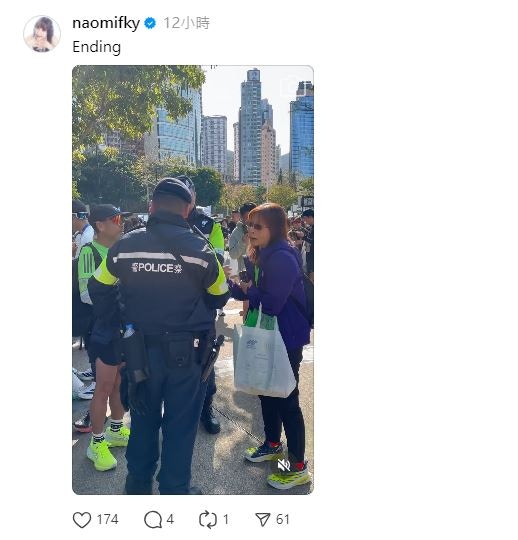Click the white tote bag in the video

(263, 358)
